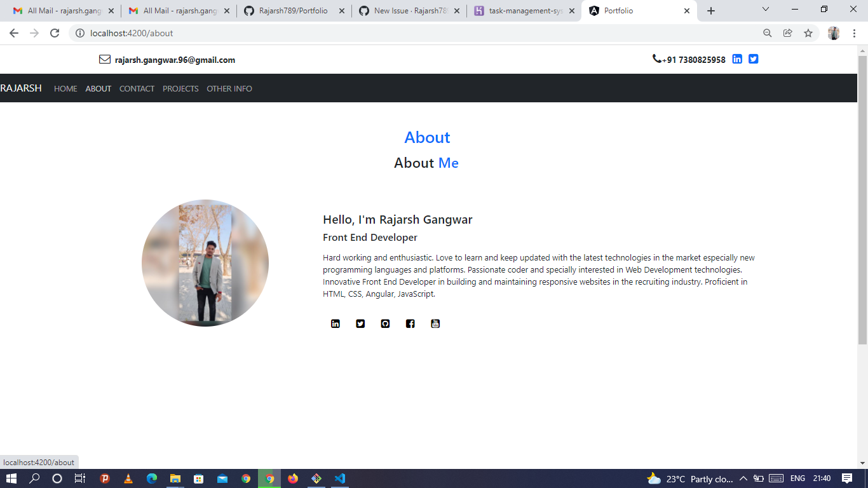Switch to first All Mail Gmail tab
Image resolution: width=868 pixels, height=488 pixels.
63,11
